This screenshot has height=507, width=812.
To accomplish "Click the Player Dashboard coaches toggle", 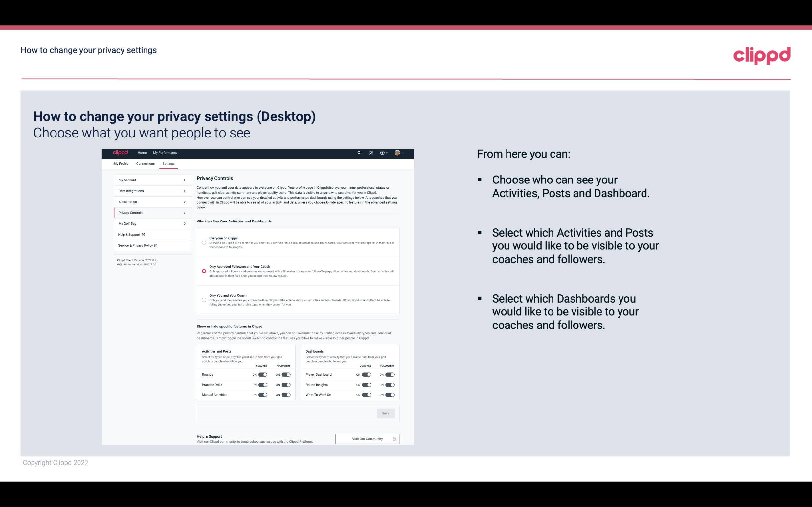I will 367,374.
